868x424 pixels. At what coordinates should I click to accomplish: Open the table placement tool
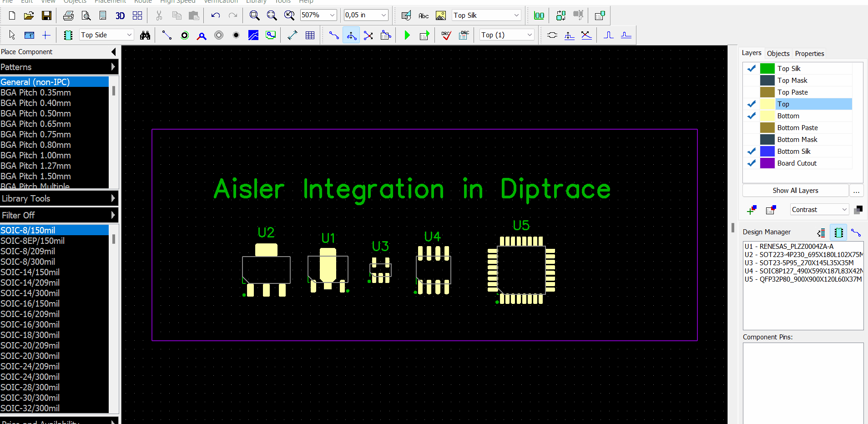click(310, 35)
